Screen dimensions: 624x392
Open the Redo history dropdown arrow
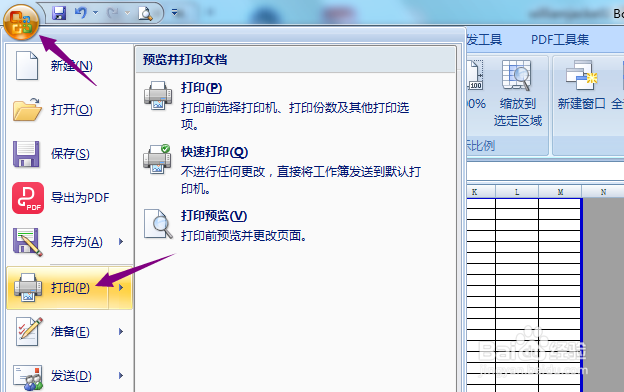coord(127,13)
